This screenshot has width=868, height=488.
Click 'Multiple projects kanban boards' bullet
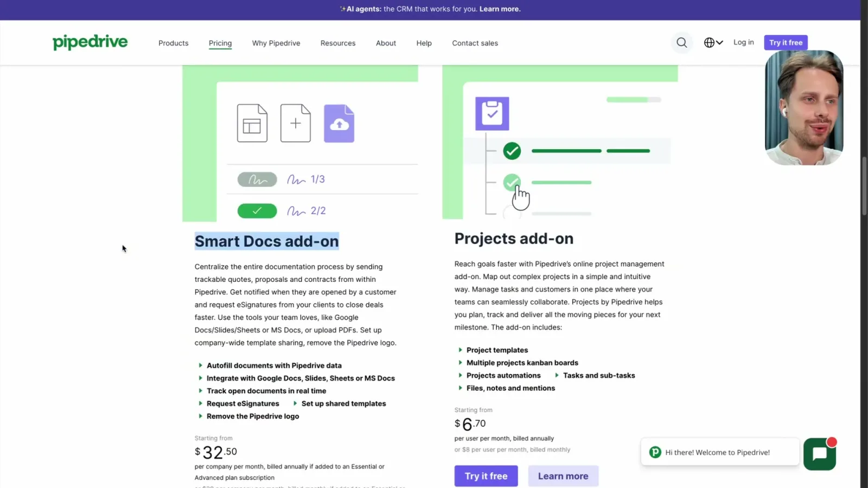point(522,363)
